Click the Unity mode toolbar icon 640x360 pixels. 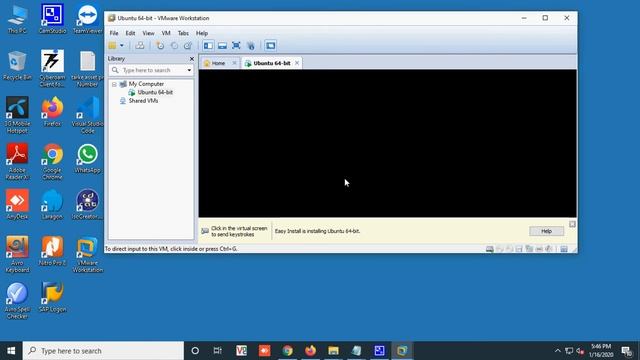251,46
